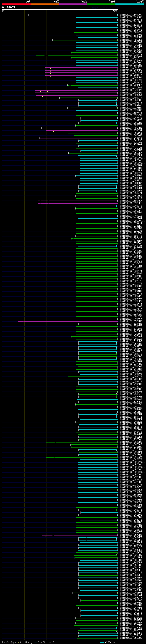The image size is (146, 644).
Task: Open hit UniRef100_A9BD53
Action: point(131,392)
